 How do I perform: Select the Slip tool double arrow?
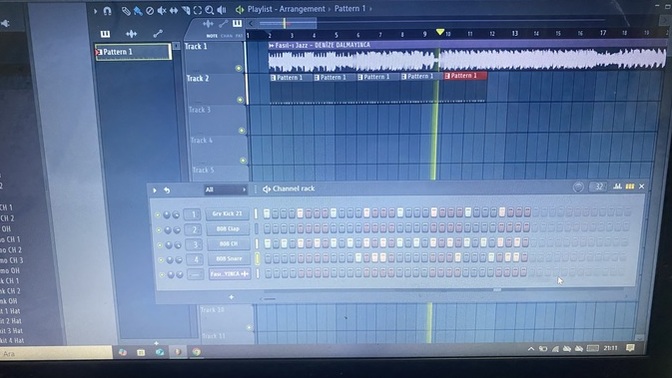pyautogui.click(x=174, y=10)
